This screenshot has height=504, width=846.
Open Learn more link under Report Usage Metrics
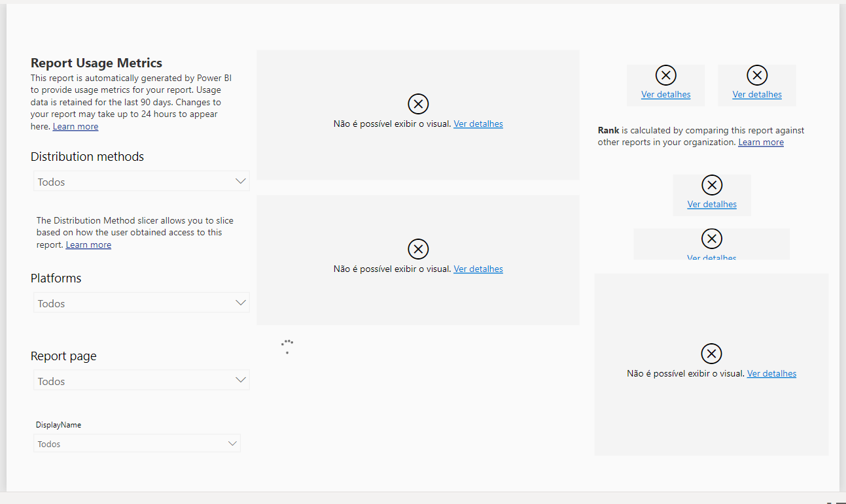pyautogui.click(x=76, y=127)
